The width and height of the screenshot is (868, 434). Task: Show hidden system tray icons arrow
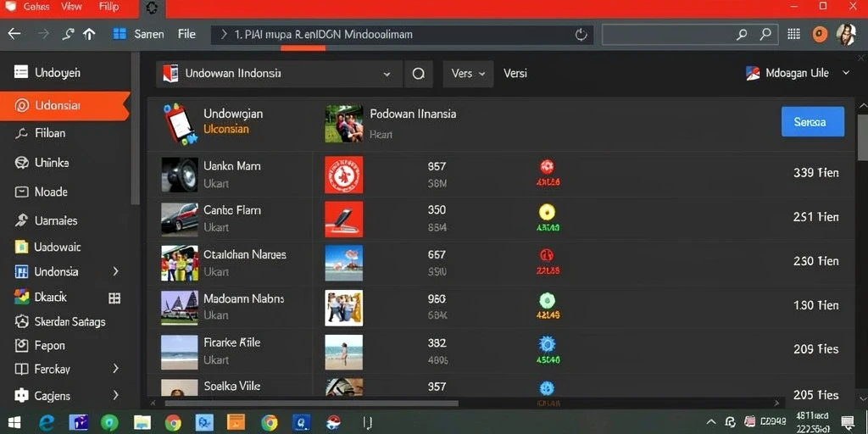tap(711, 422)
